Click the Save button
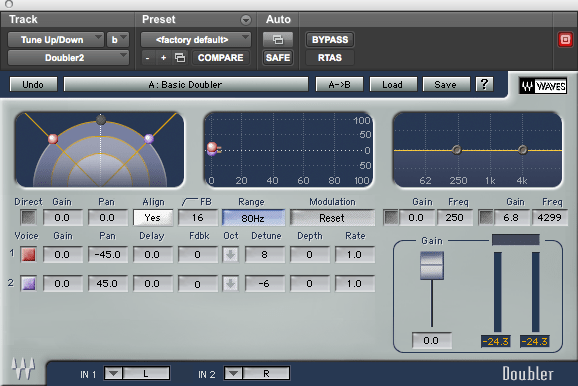The height and width of the screenshot is (386, 578). [446, 84]
